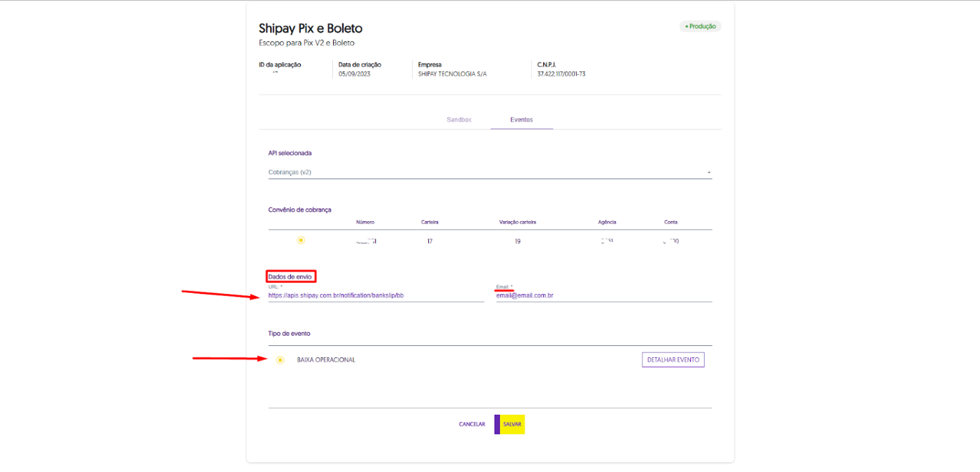The width and height of the screenshot is (980, 472).
Task: Click the Carteira value 17
Action: (430, 242)
